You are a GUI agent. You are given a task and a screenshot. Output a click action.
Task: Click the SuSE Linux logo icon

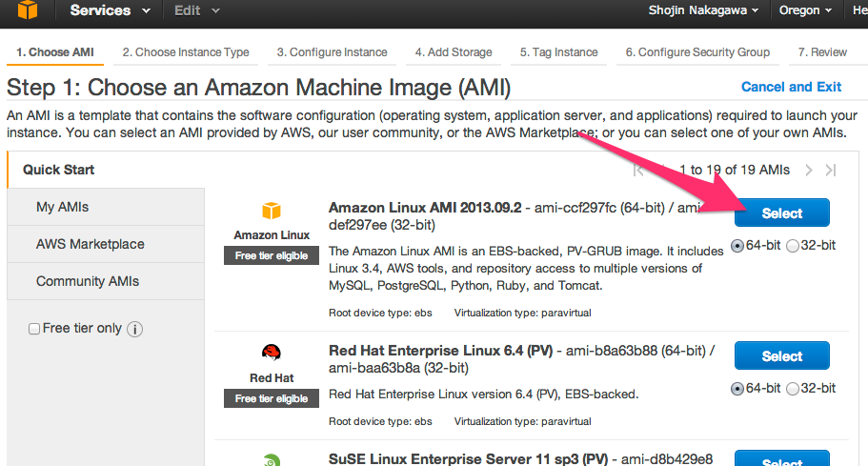coord(272,460)
